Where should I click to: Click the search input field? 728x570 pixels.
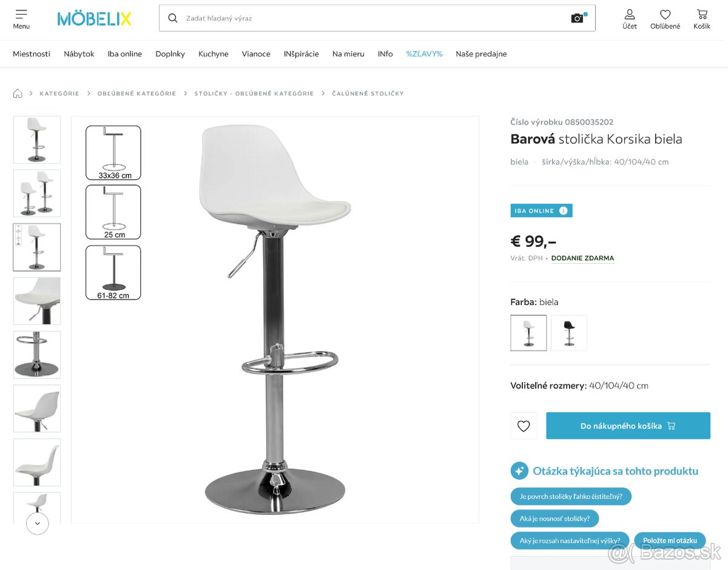376,18
